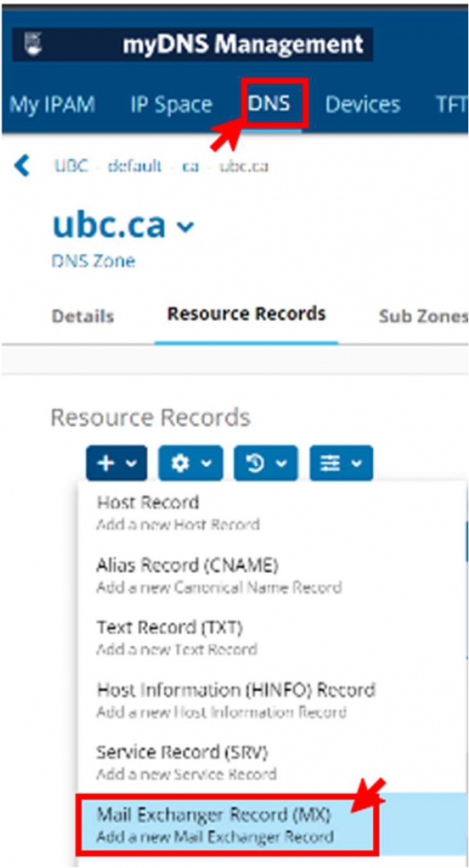Screen dimensions: 469x868
Task: Open the Sub Zones tab
Action: [423, 317]
